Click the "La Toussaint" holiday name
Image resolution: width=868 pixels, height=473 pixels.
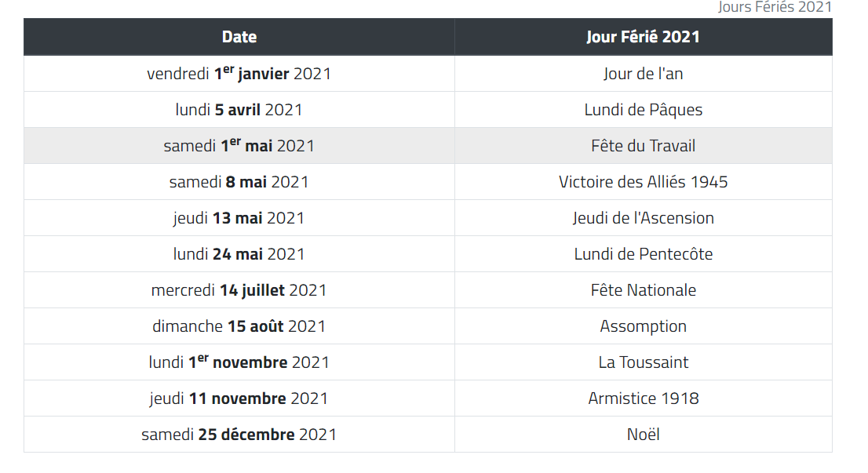[x=643, y=362]
